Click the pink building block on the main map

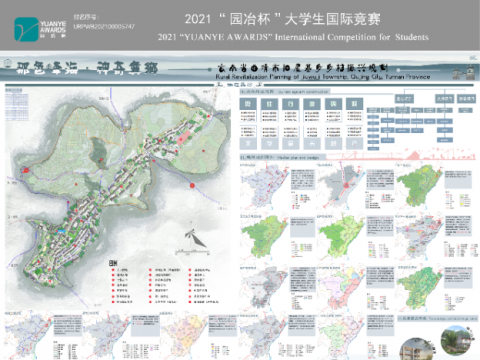(x=183, y=138)
